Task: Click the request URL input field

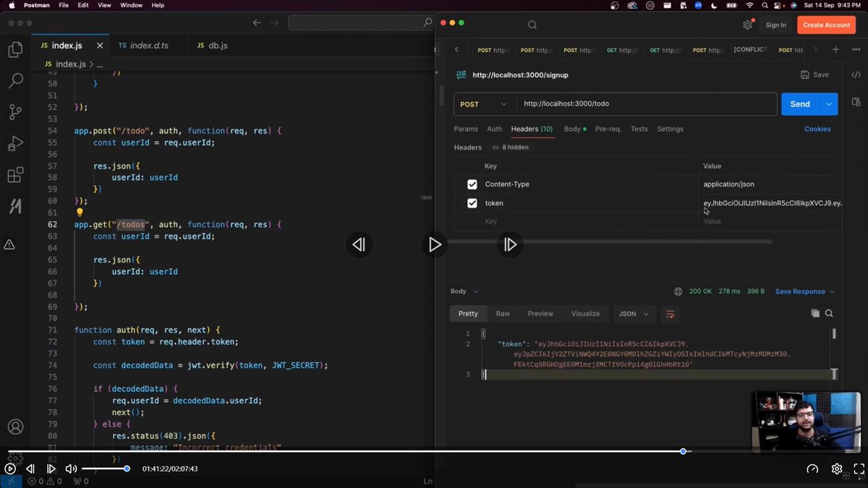Action: click(x=647, y=104)
